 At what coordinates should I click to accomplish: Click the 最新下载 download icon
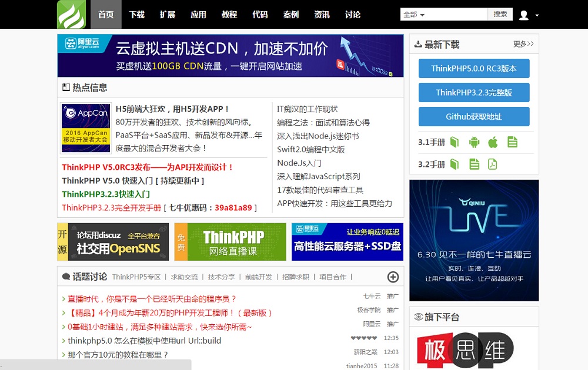(x=418, y=44)
